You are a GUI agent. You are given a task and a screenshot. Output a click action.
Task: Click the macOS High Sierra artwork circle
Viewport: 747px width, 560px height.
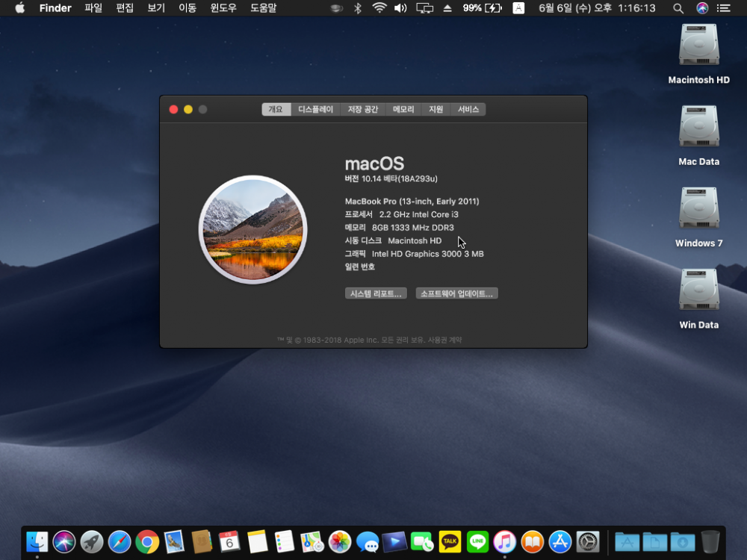tap(253, 229)
